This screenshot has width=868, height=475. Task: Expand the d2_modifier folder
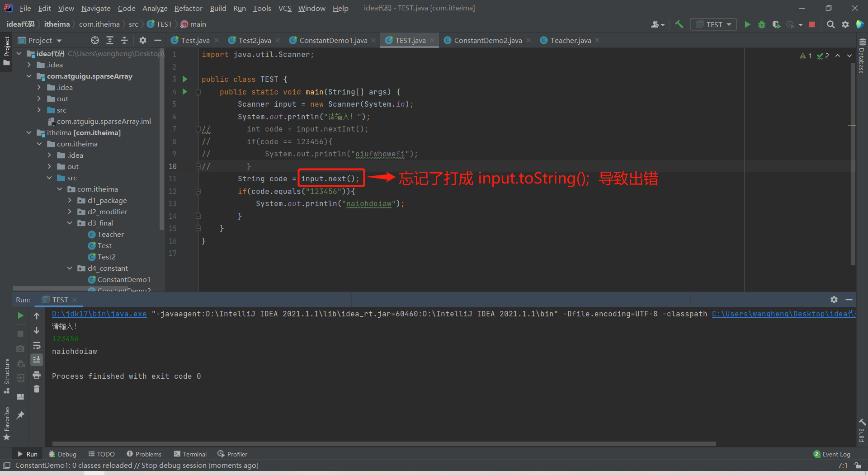(x=70, y=212)
